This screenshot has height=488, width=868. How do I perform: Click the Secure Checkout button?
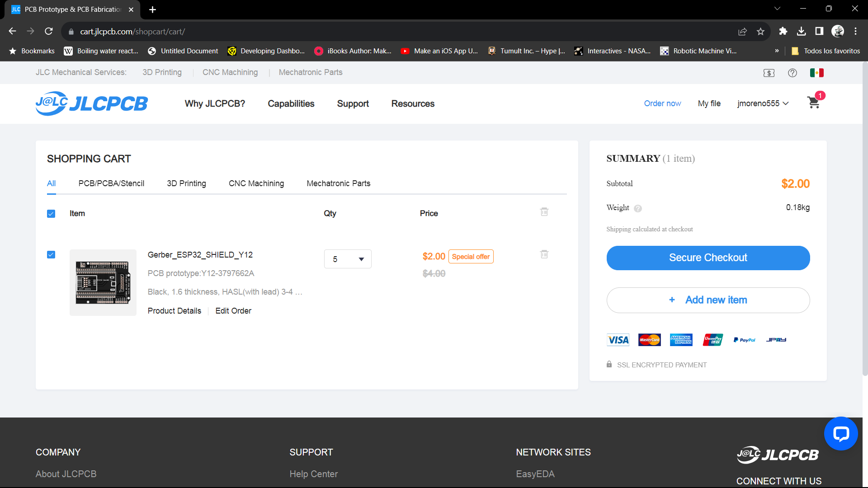(708, 258)
